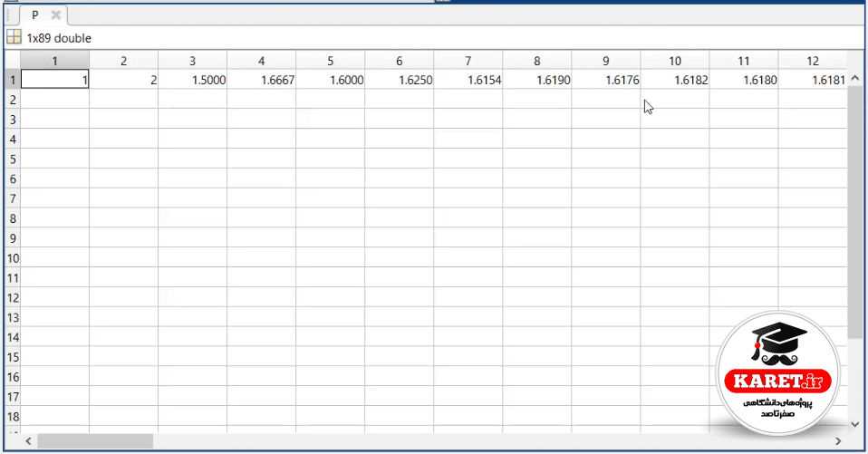This screenshot has width=868, height=454.
Task: Click the vertical scrollbar down arrow
Action: pos(854,425)
